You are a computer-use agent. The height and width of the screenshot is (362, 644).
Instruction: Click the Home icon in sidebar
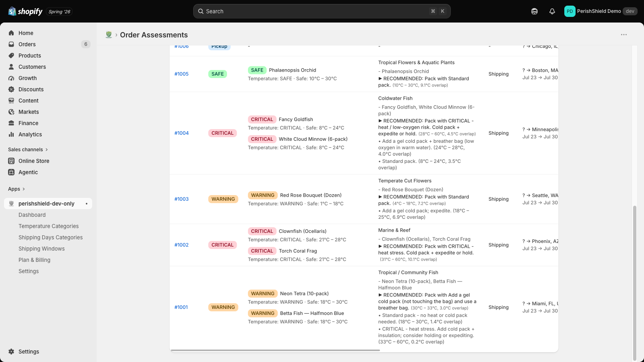click(11, 33)
